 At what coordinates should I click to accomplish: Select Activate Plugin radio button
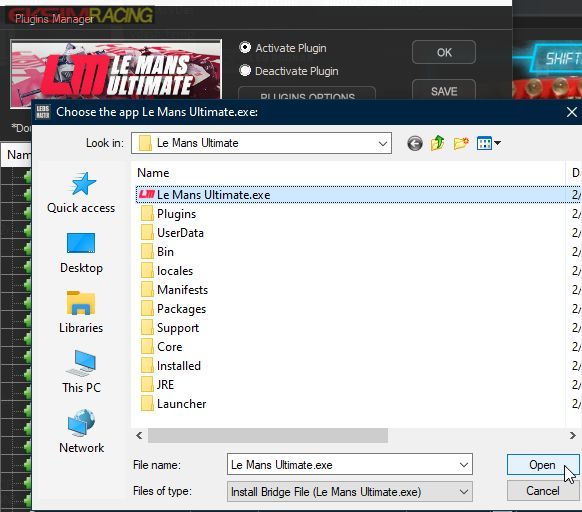point(245,48)
